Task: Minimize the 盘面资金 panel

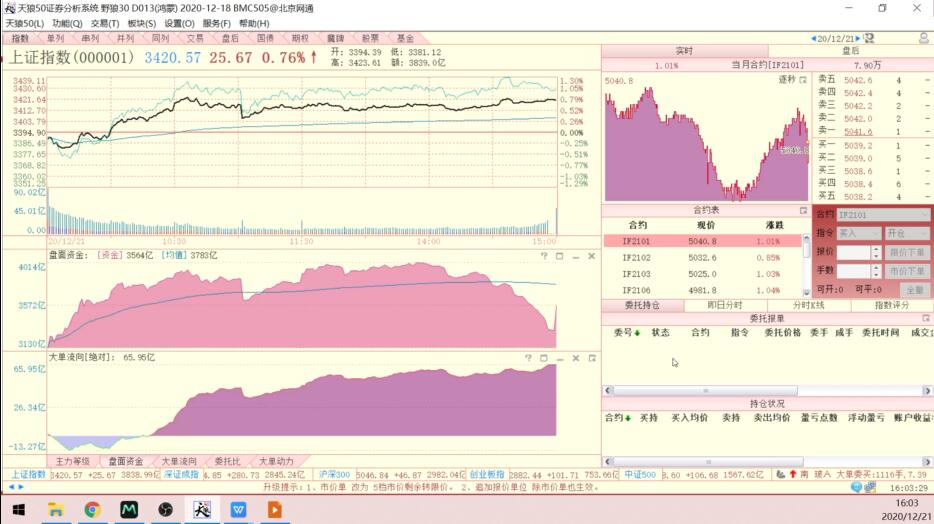Action: (x=575, y=257)
